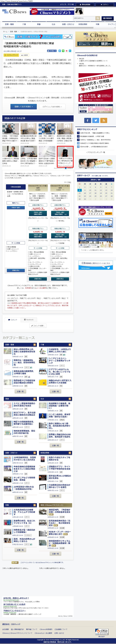The image size is (116, 644).
Task: Click 登録して全文を読む button
Action: pyautogui.click(x=24, y=107)
